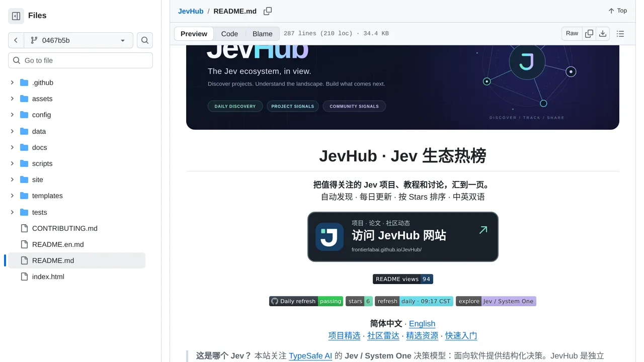Image resolution: width=644 pixels, height=362 pixels.
Task: Open the templates folder
Action: pyautogui.click(x=47, y=196)
